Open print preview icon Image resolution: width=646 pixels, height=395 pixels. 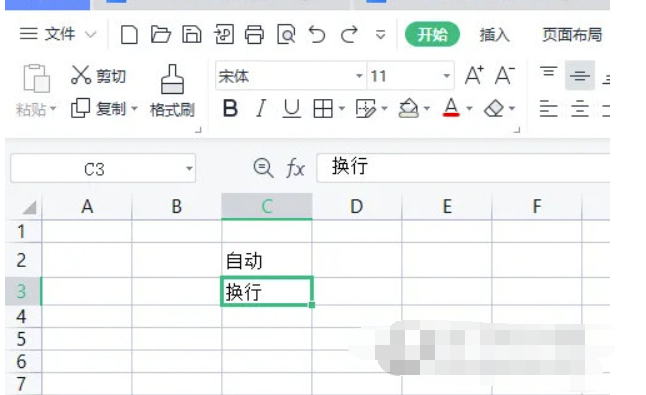286,35
